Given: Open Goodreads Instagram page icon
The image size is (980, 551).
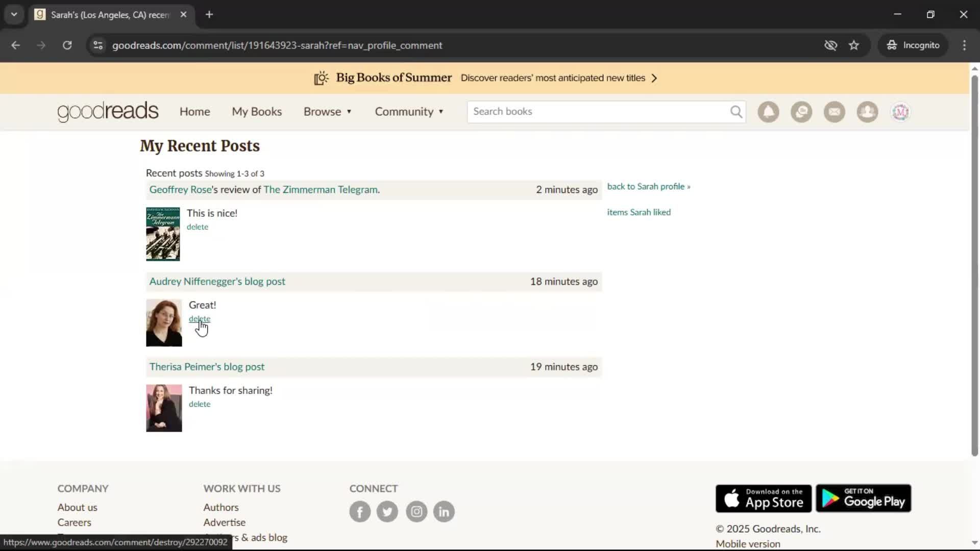Looking at the screenshot, I should (x=416, y=512).
